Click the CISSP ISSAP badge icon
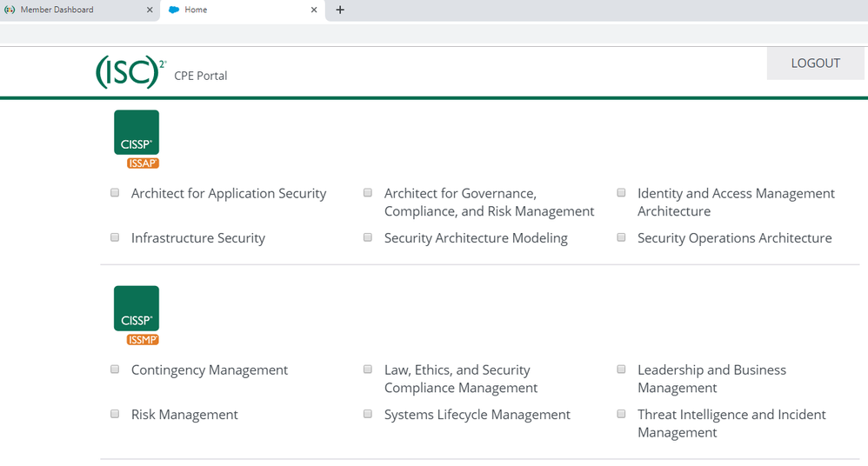 pyautogui.click(x=137, y=138)
